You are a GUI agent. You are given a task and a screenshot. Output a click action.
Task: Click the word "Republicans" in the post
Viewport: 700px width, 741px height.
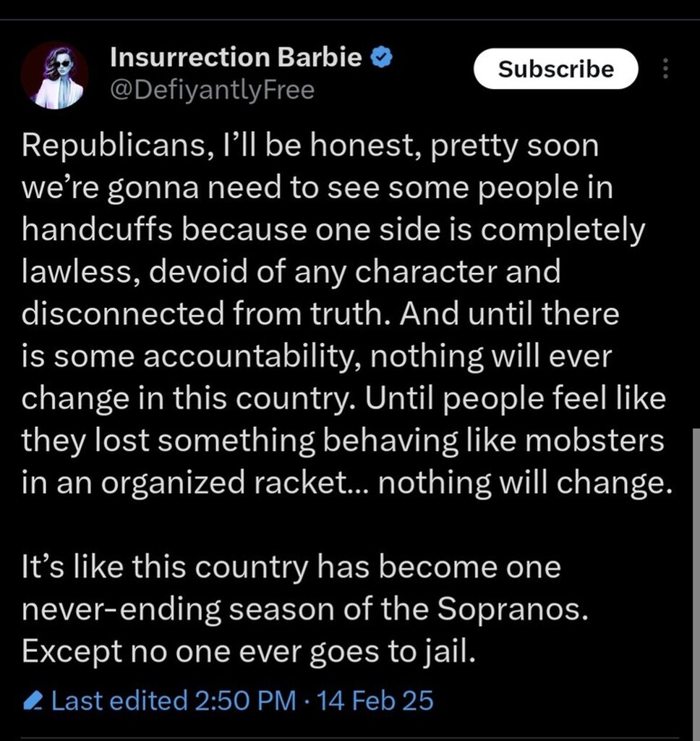click(x=107, y=147)
